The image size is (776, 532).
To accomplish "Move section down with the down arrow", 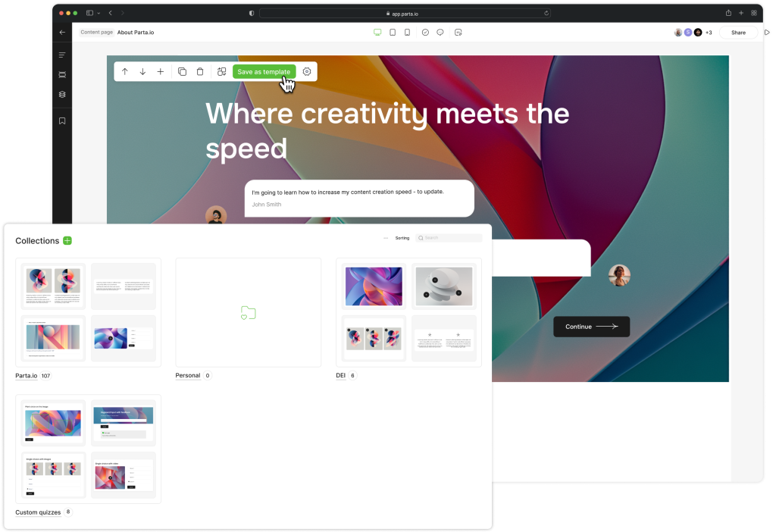I will [142, 72].
